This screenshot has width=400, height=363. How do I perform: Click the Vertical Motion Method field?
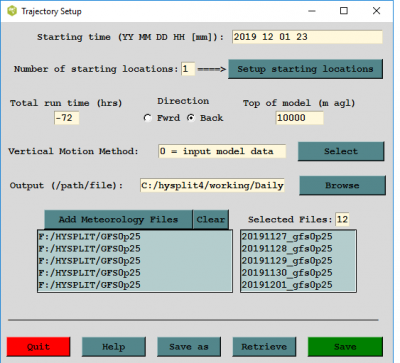coord(222,151)
